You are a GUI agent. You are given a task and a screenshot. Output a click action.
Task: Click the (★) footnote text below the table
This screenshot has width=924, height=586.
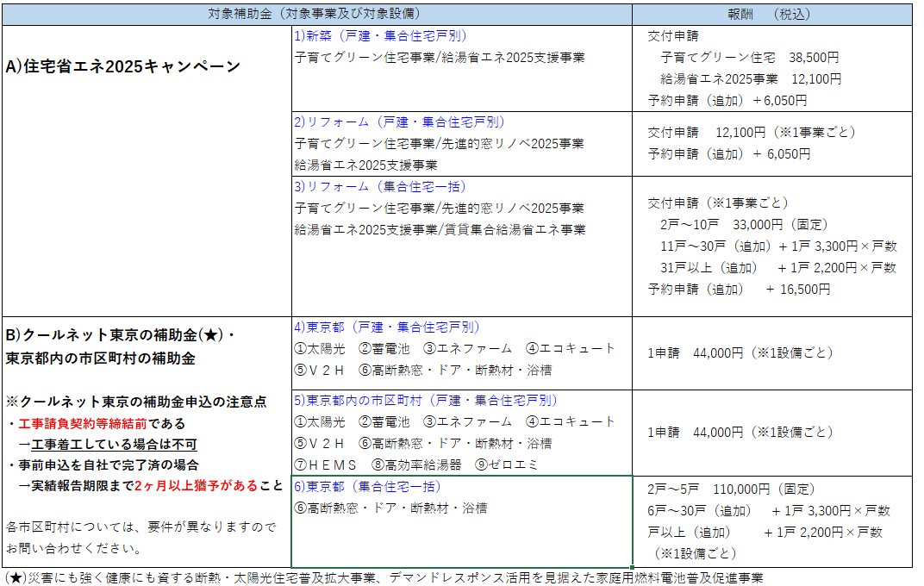[384, 577]
